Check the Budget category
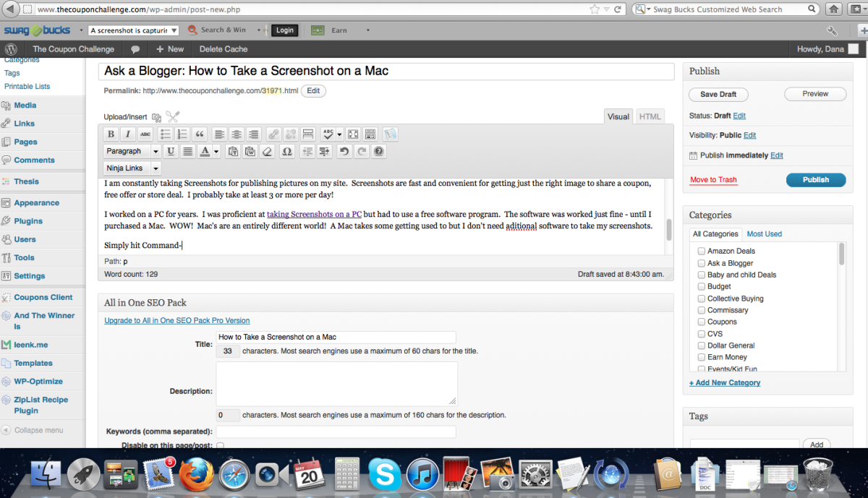 (x=702, y=286)
